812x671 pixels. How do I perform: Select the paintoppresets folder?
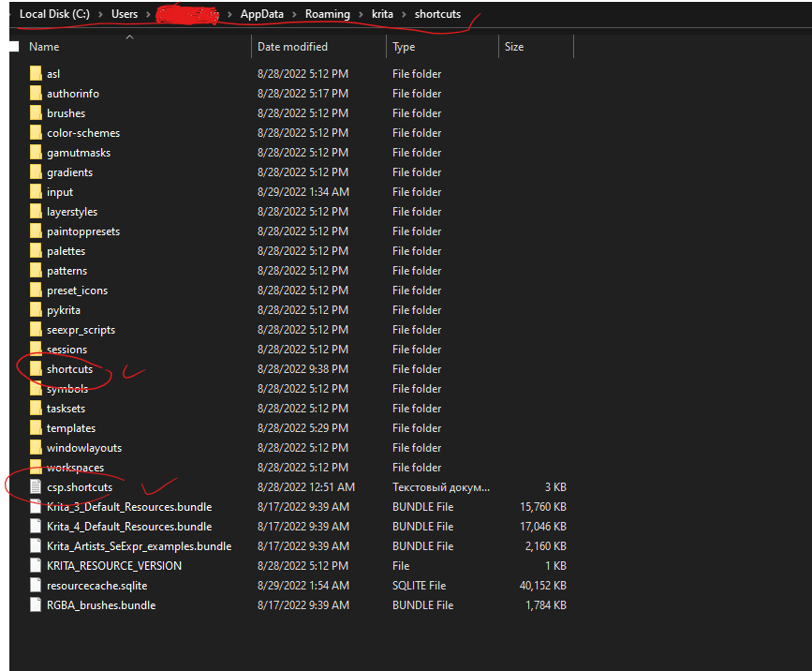[83, 231]
